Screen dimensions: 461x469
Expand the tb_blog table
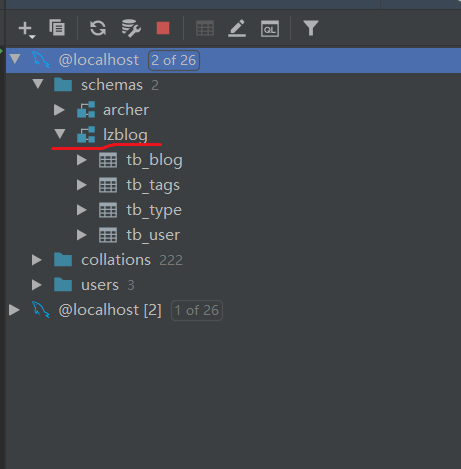[81, 160]
